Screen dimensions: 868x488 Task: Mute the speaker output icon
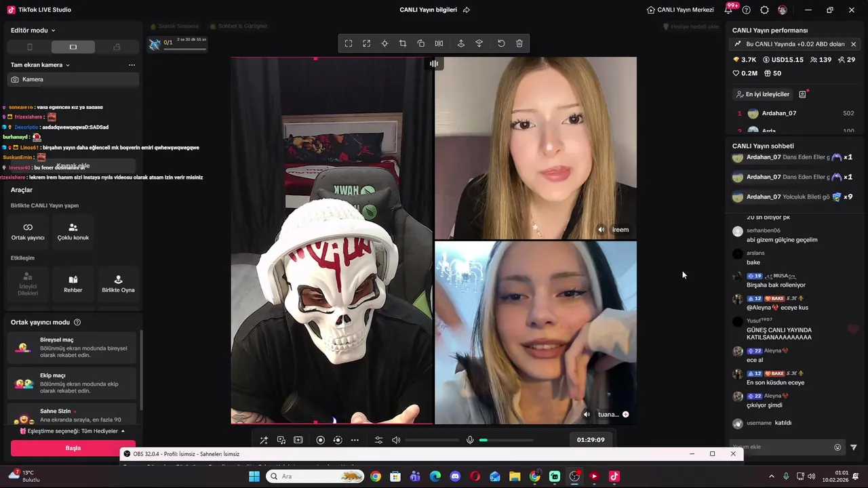(x=397, y=440)
